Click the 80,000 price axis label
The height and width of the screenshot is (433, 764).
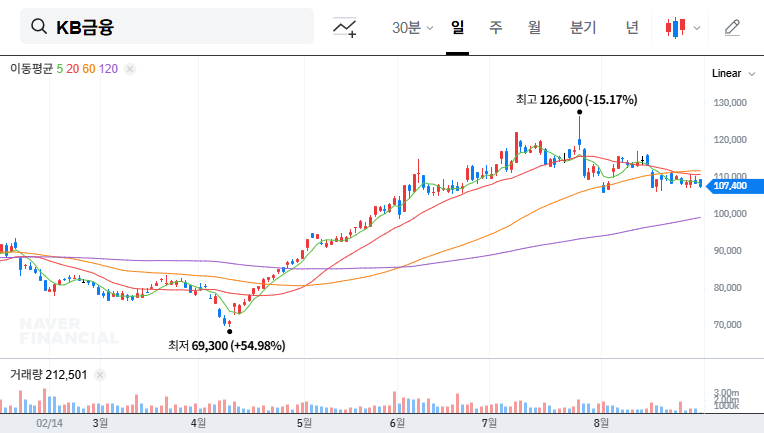727,288
